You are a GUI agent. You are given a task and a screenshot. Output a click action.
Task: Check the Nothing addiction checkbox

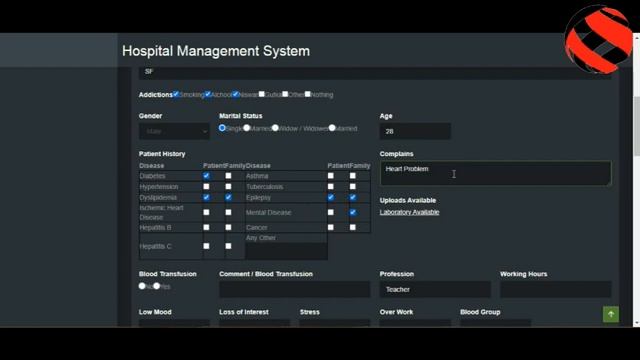(x=308, y=94)
